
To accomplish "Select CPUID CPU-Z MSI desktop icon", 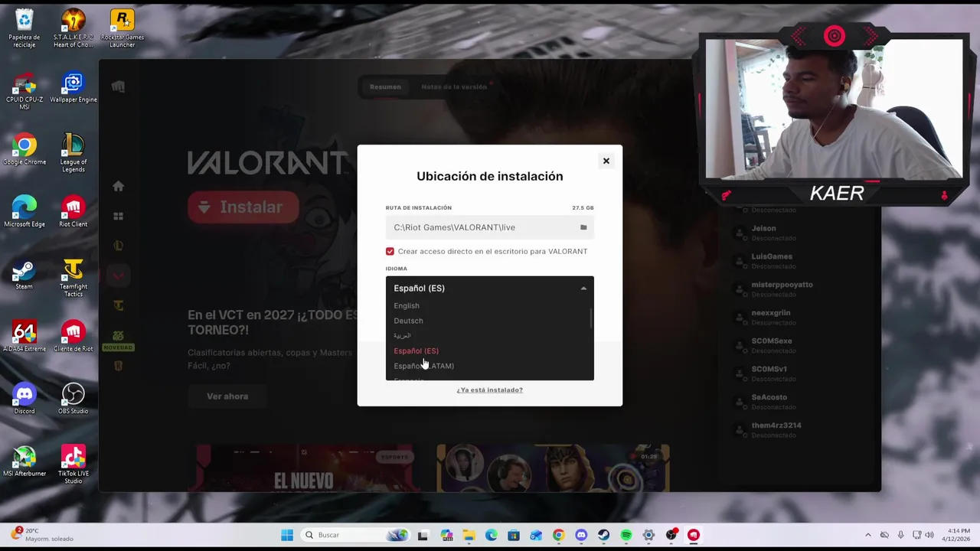I will tap(24, 91).
